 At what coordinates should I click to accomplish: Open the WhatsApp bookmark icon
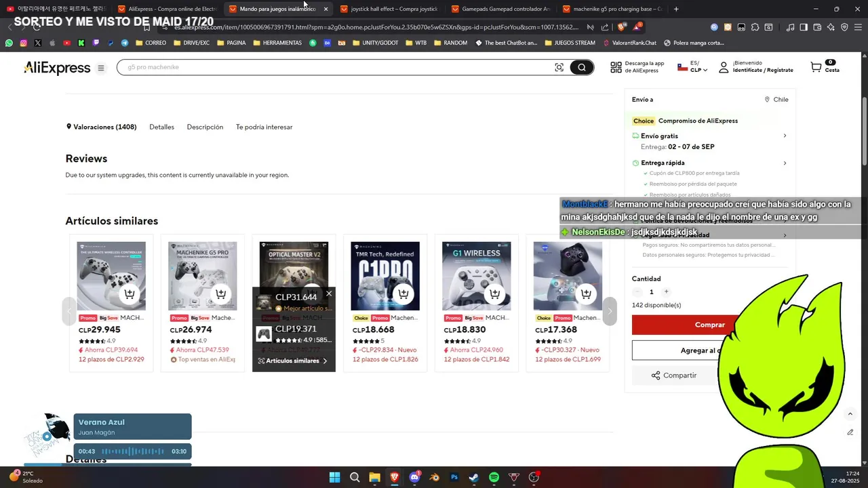(9, 43)
